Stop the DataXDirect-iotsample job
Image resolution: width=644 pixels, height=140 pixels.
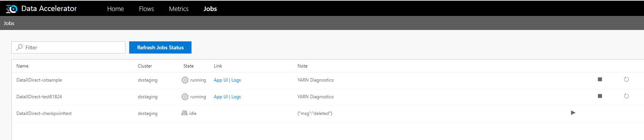[x=600, y=79]
